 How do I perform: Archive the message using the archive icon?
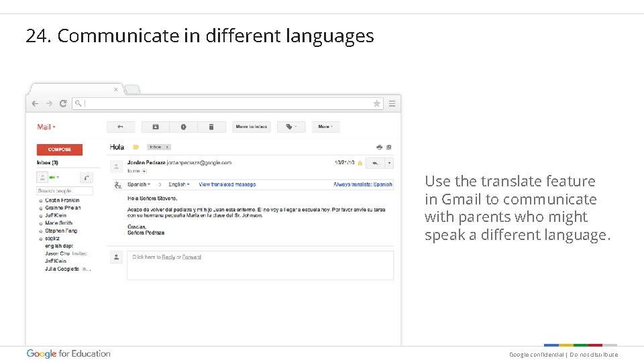click(x=156, y=127)
